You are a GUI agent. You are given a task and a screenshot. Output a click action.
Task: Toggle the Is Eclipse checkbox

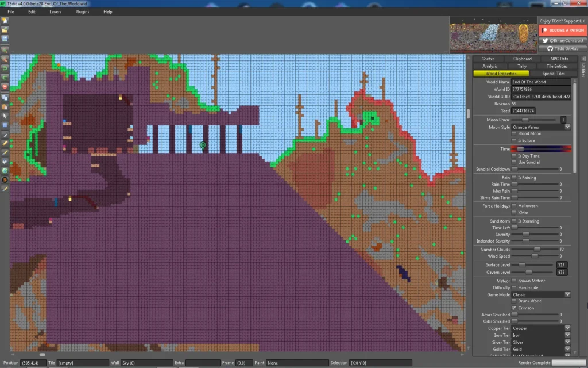(514, 140)
